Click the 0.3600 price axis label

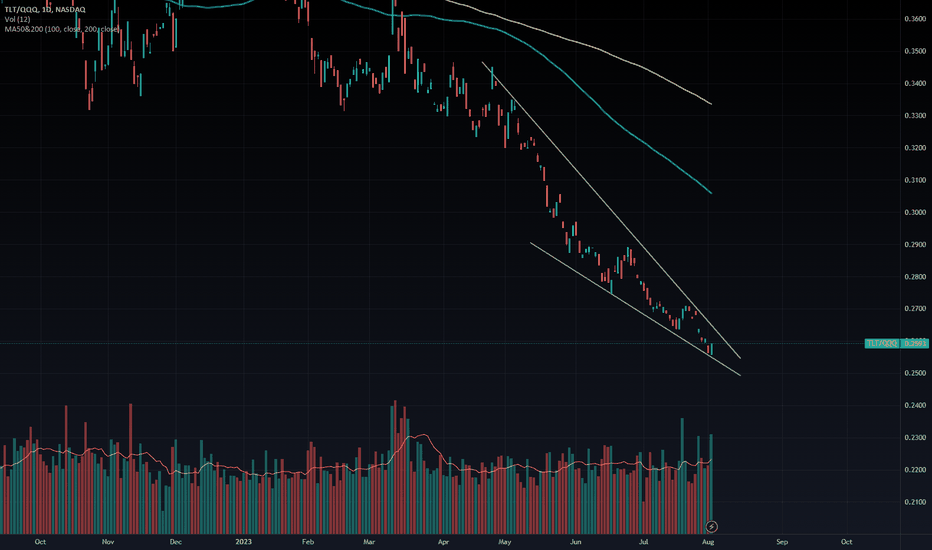pyautogui.click(x=915, y=19)
